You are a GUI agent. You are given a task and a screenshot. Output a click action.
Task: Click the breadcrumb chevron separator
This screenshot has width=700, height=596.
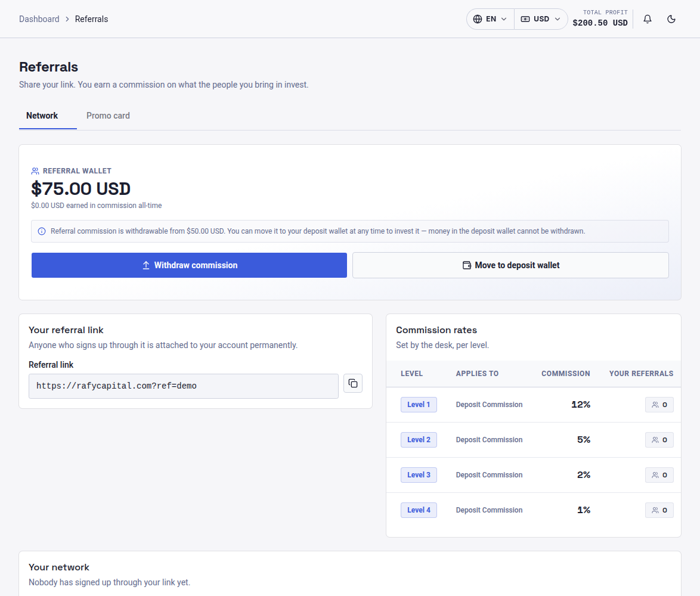(x=67, y=18)
